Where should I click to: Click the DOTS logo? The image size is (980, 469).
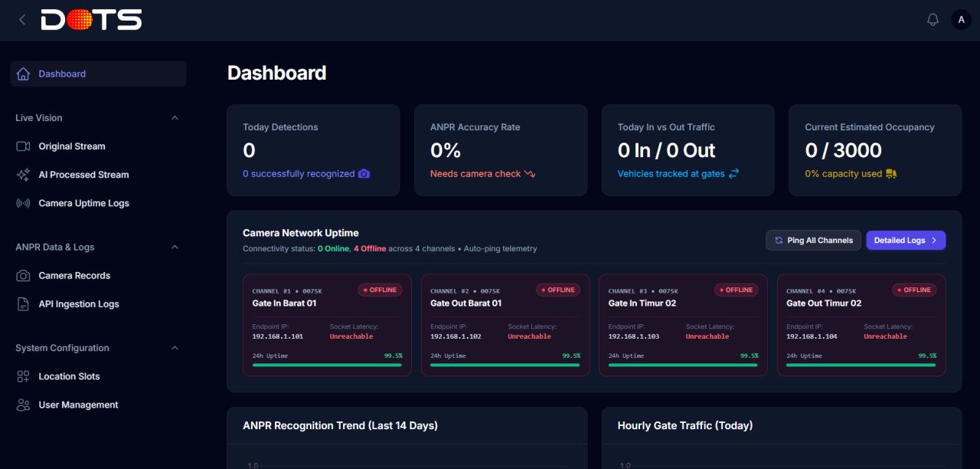91,20
